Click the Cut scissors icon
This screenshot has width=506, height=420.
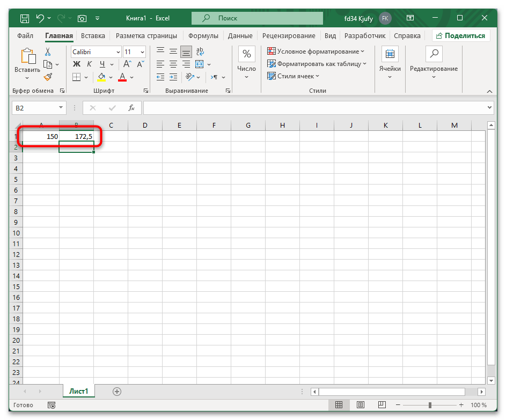48,52
